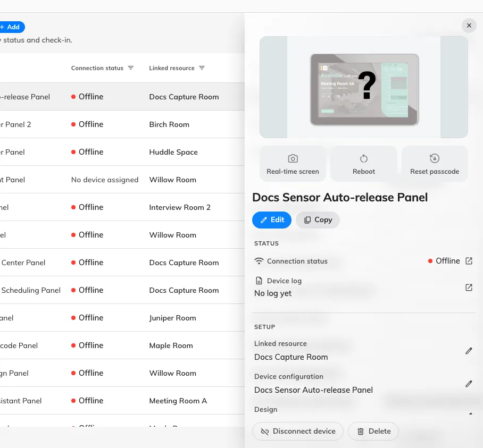Image resolution: width=483 pixels, height=448 pixels.
Task: Click the Connection status column header
Action: [x=97, y=68]
